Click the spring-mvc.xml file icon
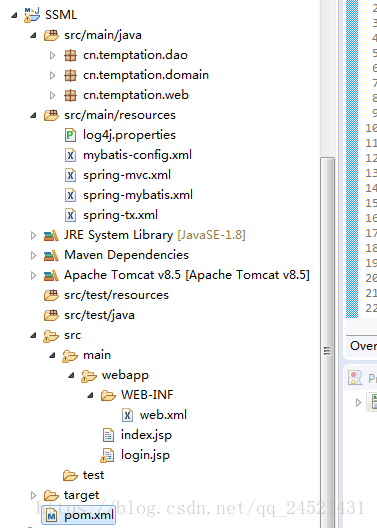377x528 pixels. pyautogui.click(x=70, y=175)
